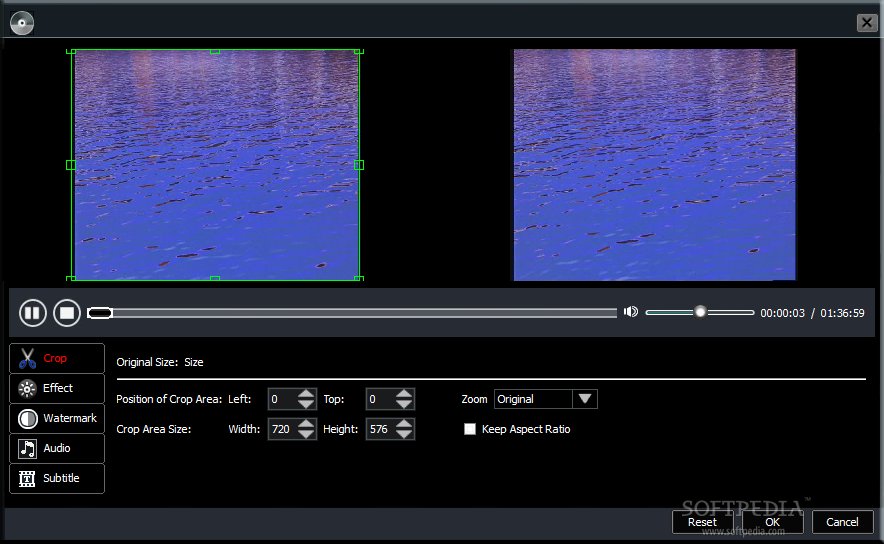
Task: Click the Subtitle film-text icon
Action: 26,479
